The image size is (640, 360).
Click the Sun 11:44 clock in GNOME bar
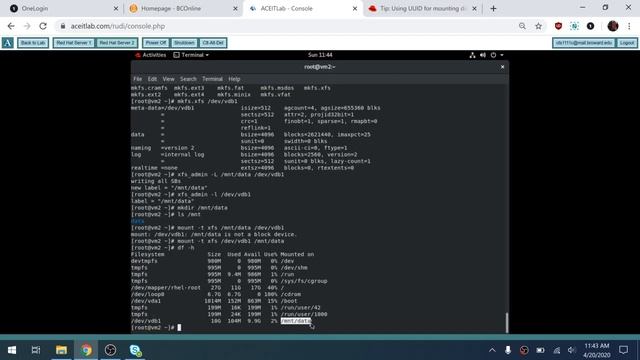[x=320, y=55]
